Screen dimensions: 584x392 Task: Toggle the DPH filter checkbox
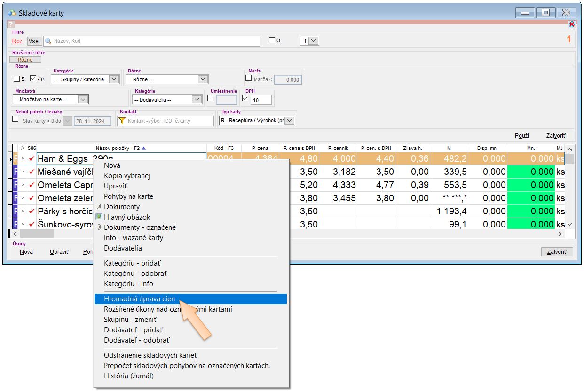click(245, 99)
